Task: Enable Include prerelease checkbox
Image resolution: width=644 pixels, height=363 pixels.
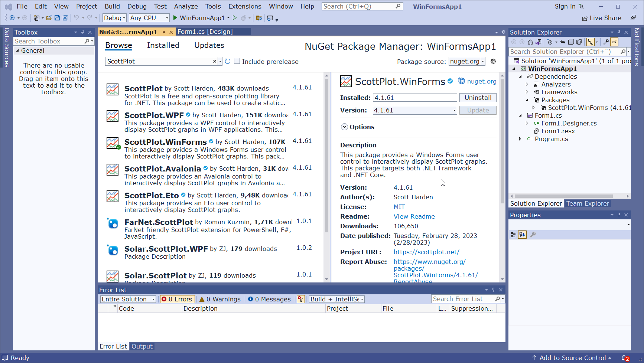Action: [x=237, y=61]
